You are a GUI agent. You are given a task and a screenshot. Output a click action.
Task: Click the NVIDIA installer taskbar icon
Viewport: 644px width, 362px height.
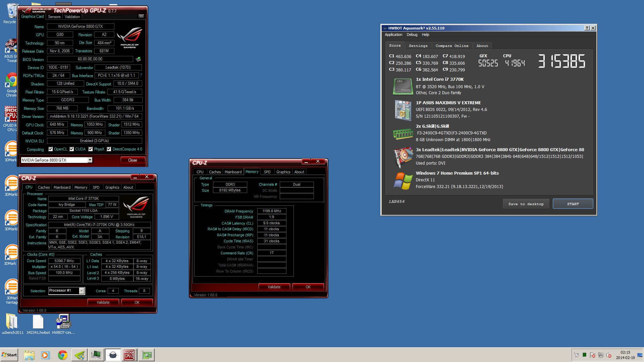[79, 355]
